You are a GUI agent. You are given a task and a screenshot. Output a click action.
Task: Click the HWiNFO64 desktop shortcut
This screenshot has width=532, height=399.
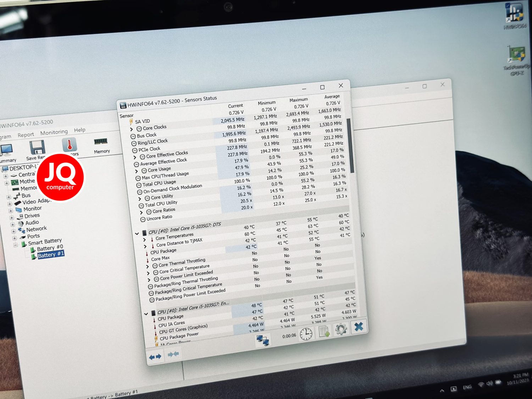click(515, 16)
